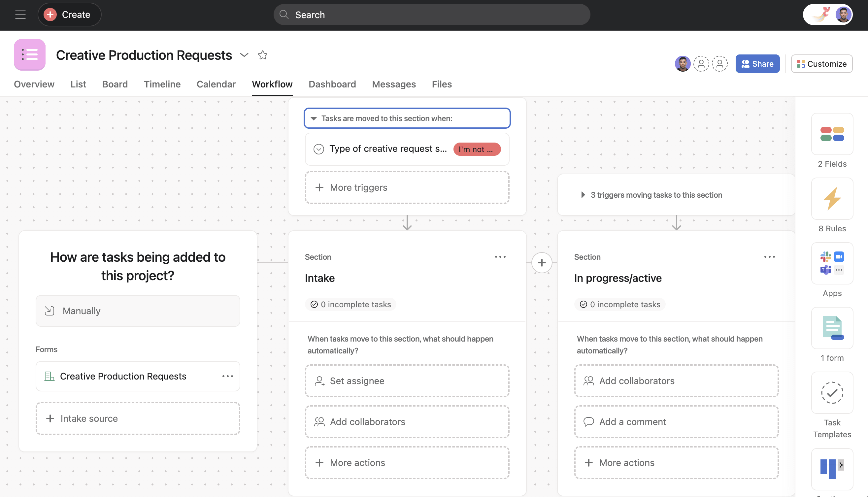Click Add collaborators in Intake section

pos(407,422)
